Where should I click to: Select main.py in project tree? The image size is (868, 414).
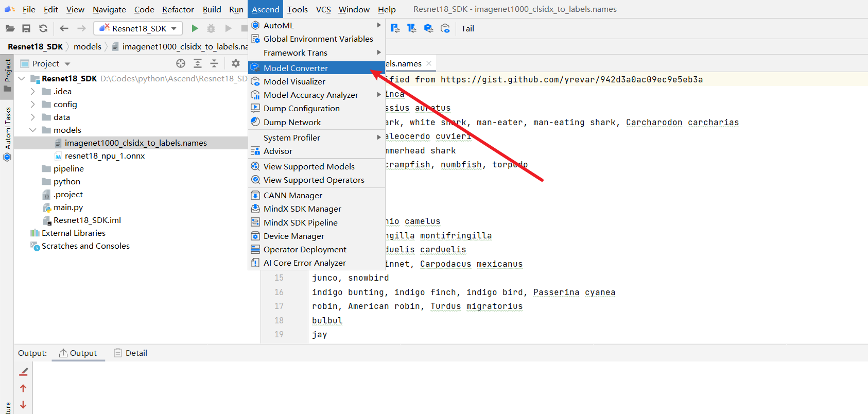pyautogui.click(x=68, y=207)
